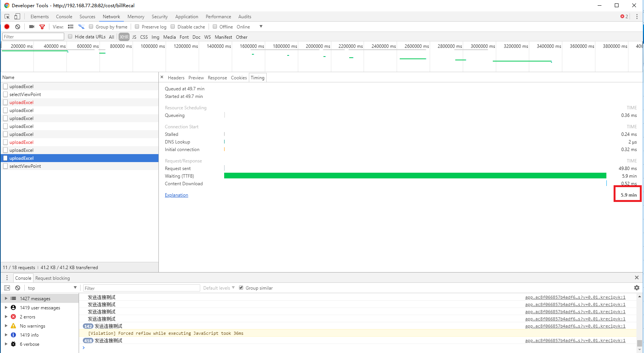Toggle the console sidebar icon
Screen dimensions: 644x353
point(7,288)
